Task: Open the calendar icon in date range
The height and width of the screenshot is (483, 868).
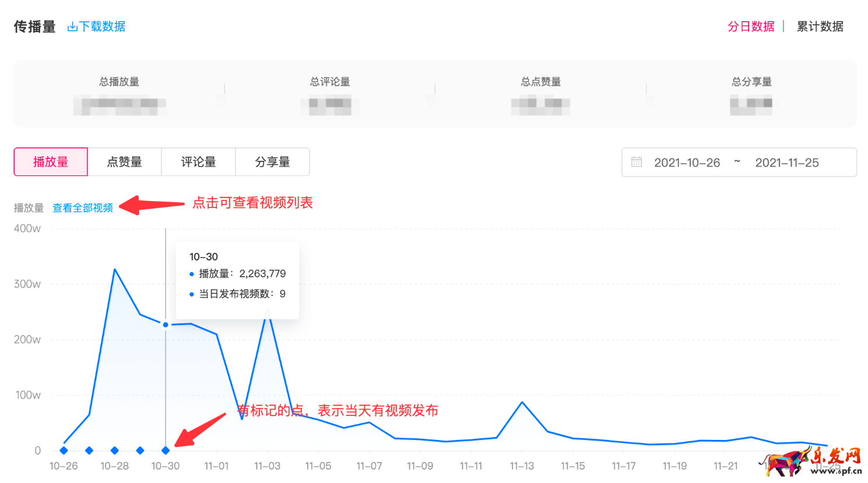Action: pos(637,162)
